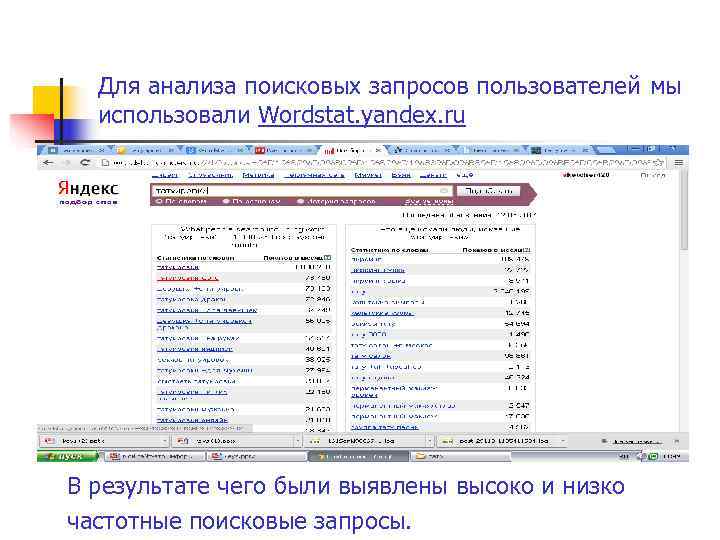Expand dropdown arrow of fourth download item
This screenshot has height=540, width=720.
pyautogui.click(x=563, y=441)
